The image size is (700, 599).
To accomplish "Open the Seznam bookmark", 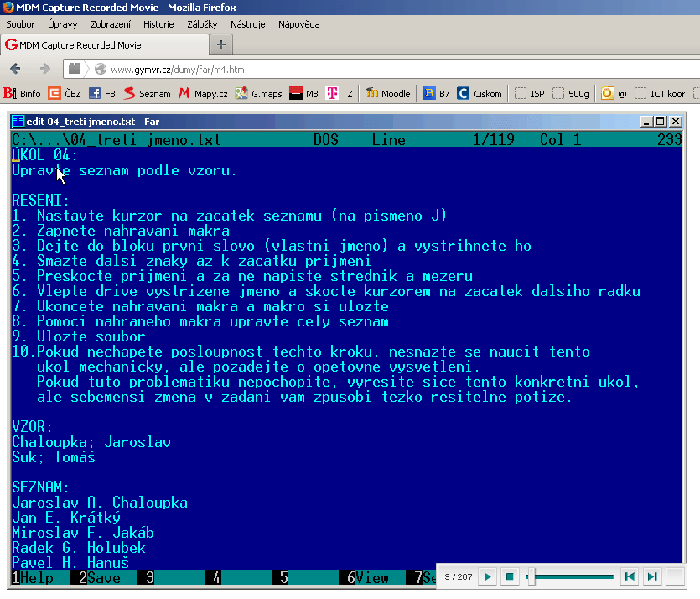I will coord(148,94).
